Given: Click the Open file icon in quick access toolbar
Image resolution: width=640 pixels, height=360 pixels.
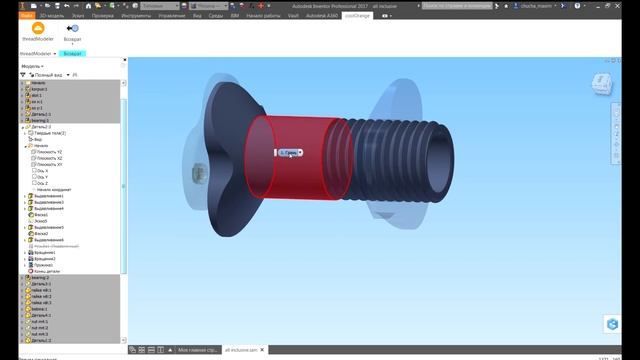Looking at the screenshot, I should click(x=48, y=6).
